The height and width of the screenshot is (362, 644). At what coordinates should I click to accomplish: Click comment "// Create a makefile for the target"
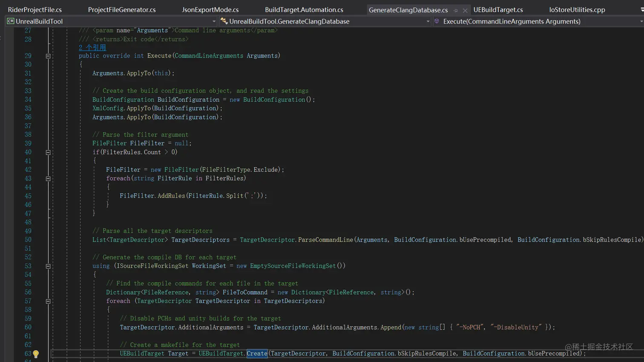[180, 345]
